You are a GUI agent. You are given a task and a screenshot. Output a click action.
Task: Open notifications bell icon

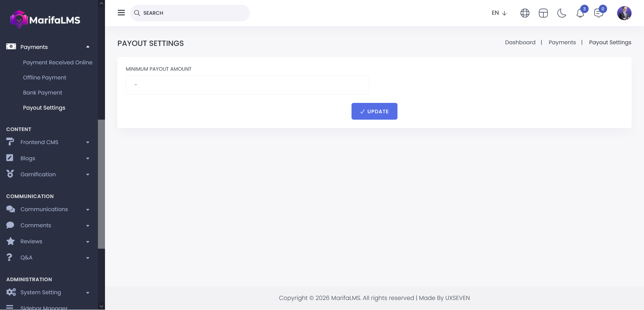coord(580,13)
